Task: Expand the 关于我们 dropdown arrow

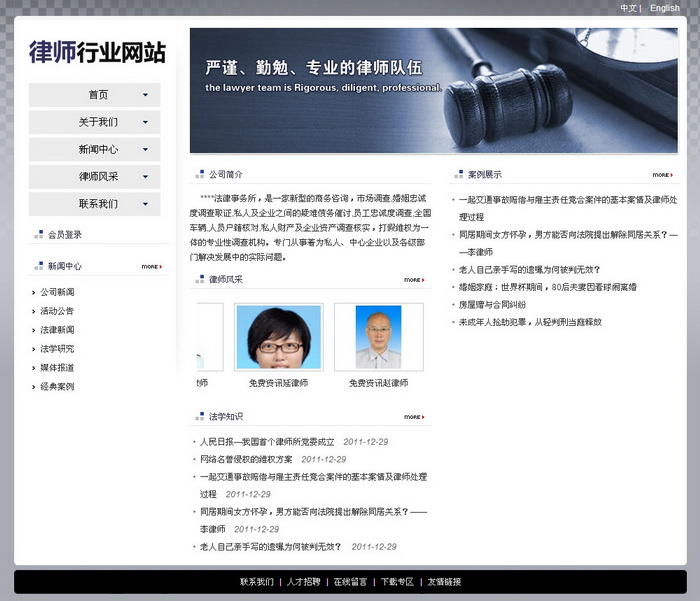Action: tap(146, 122)
